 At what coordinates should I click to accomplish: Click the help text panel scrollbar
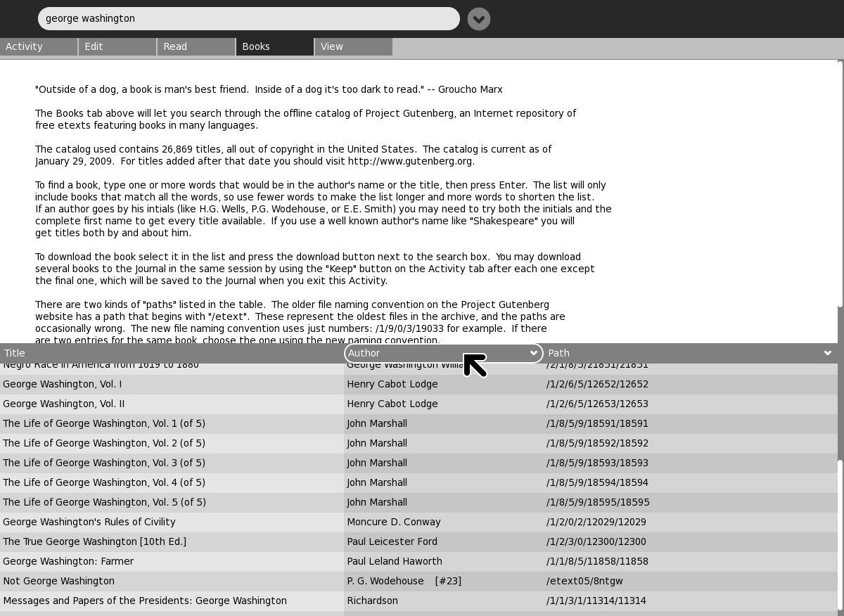coord(840,183)
